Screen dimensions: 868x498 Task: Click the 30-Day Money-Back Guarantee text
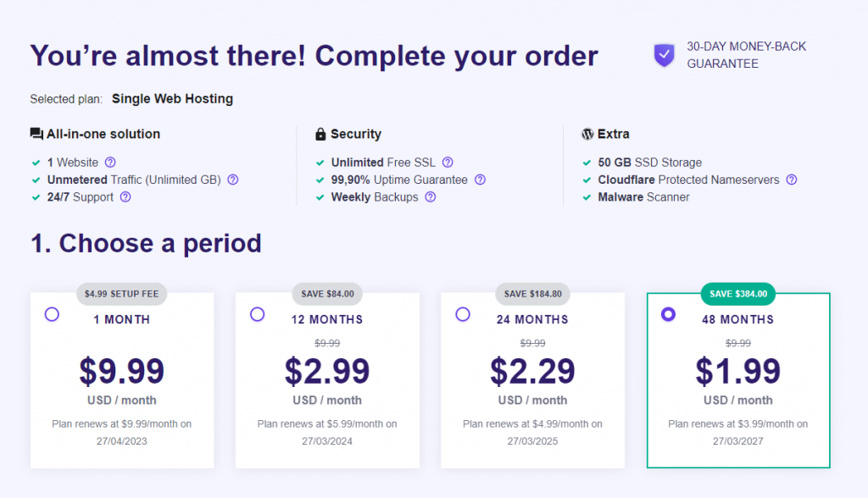coord(746,55)
